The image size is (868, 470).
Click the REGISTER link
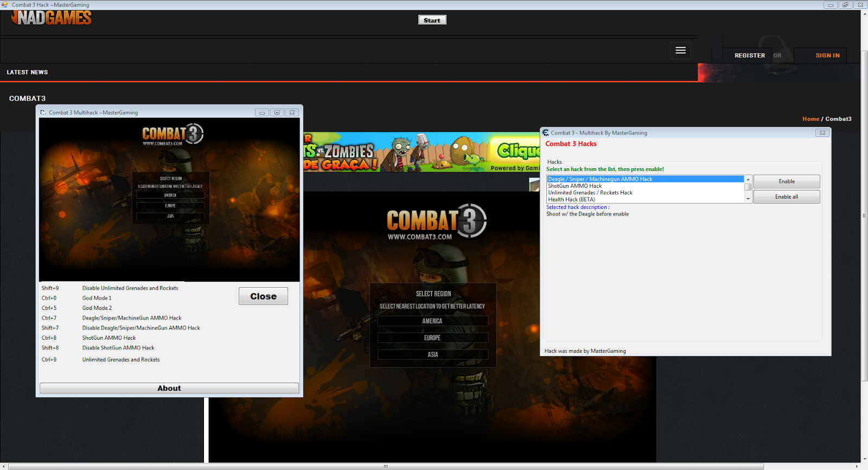tap(750, 55)
